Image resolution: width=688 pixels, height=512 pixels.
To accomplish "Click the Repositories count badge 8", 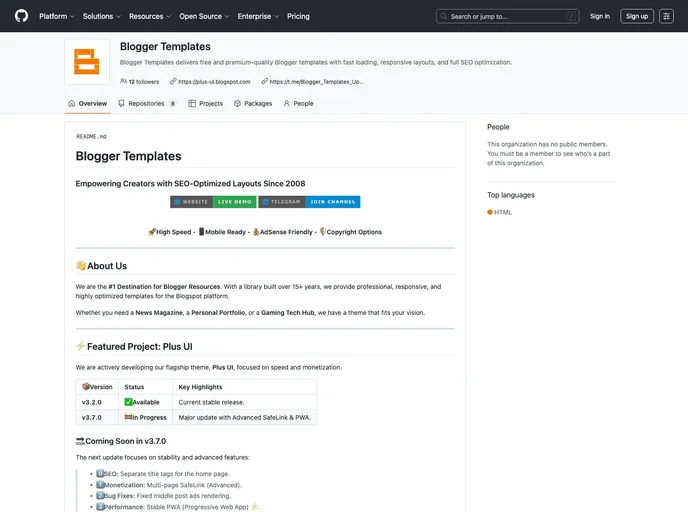I will click(172, 104).
